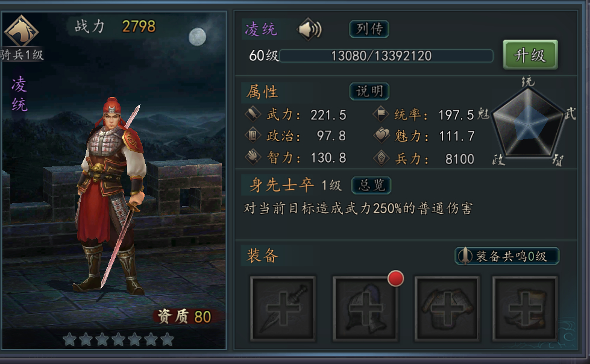Tap the 智力 feather fan icon
The height and width of the screenshot is (364, 590).
click(x=253, y=157)
